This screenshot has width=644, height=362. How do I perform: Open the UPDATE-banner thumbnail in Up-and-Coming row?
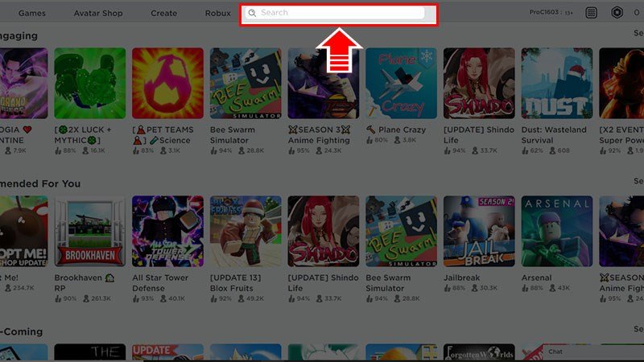(167, 352)
